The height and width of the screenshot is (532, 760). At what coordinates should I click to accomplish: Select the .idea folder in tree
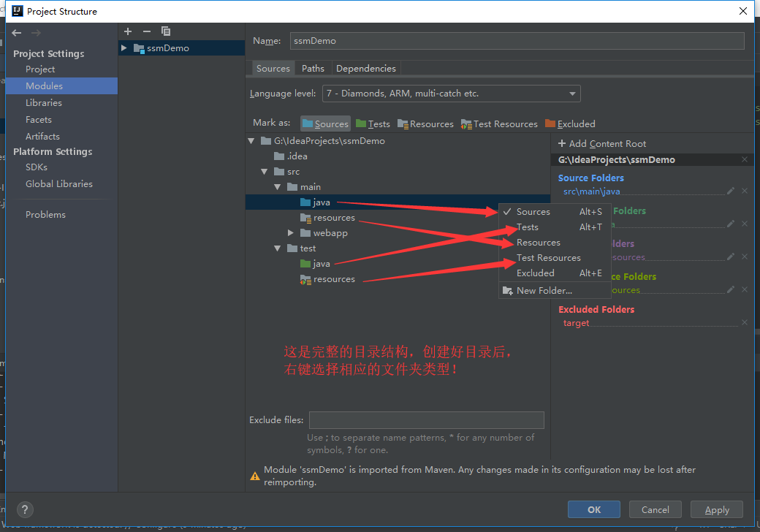click(291, 156)
